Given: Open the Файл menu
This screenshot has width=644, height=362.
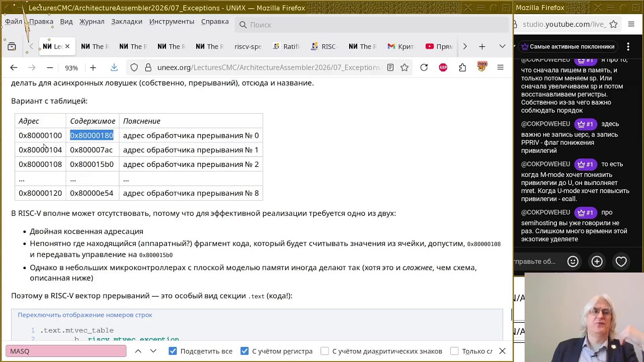Looking at the screenshot, I should point(14,22).
